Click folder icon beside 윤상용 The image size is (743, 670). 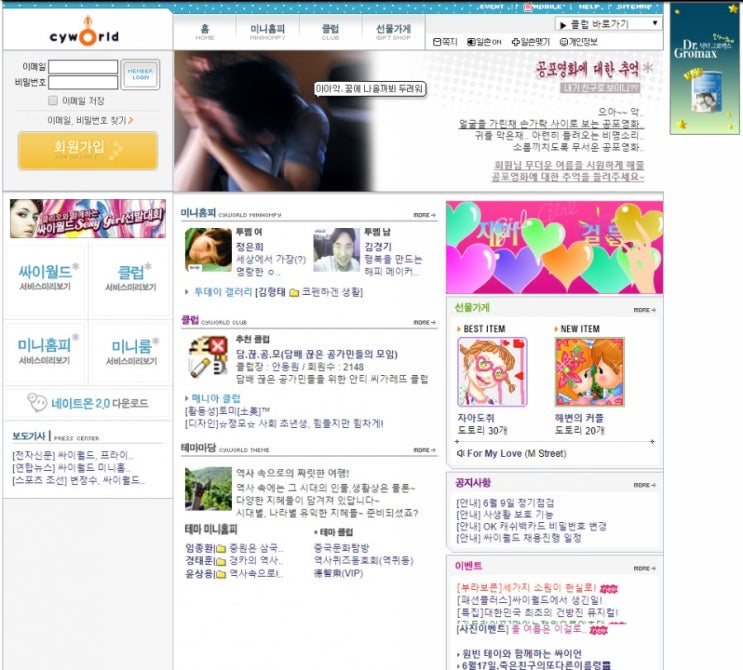point(221,574)
